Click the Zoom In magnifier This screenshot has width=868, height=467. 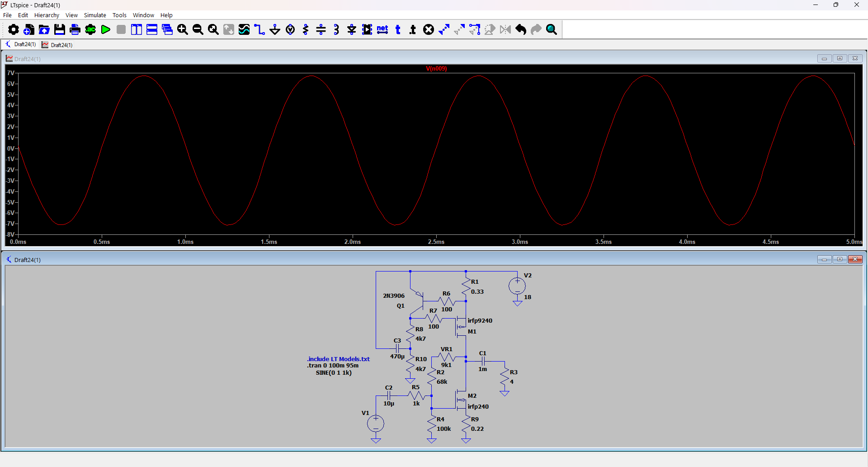(183, 30)
